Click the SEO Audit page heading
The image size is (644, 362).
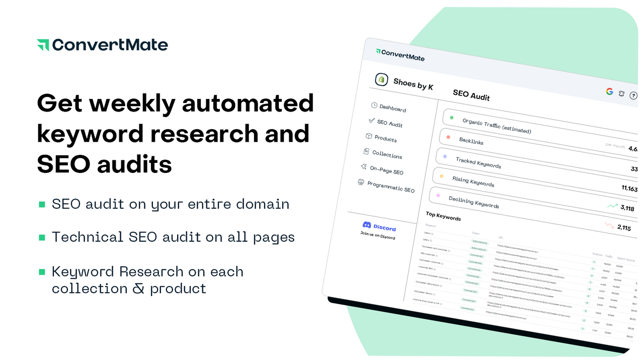(x=471, y=95)
